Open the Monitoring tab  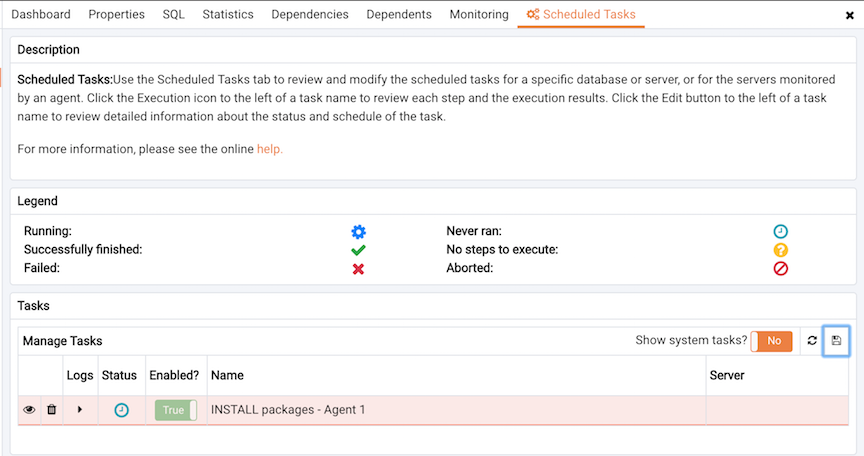[479, 14]
